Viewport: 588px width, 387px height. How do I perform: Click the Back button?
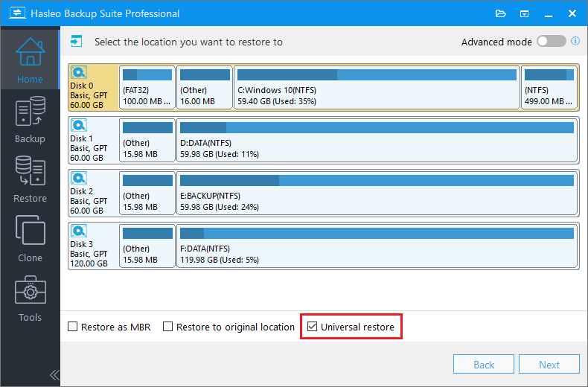pyautogui.click(x=483, y=364)
